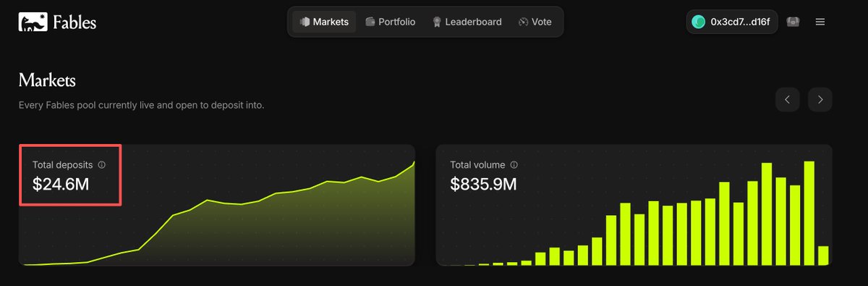868x286 pixels.
Task: Click the $24.6M deposits value
Action: pyautogui.click(x=61, y=185)
